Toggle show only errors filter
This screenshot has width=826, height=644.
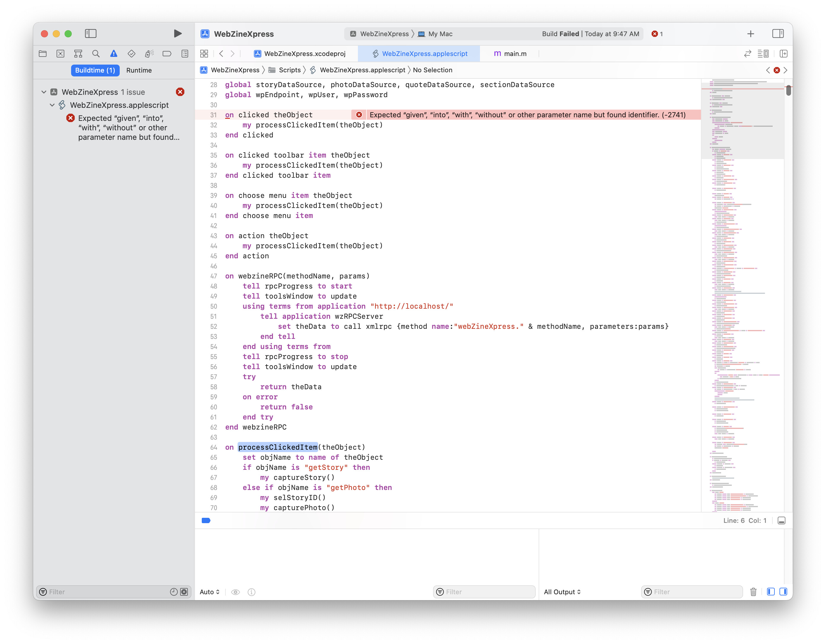click(184, 592)
